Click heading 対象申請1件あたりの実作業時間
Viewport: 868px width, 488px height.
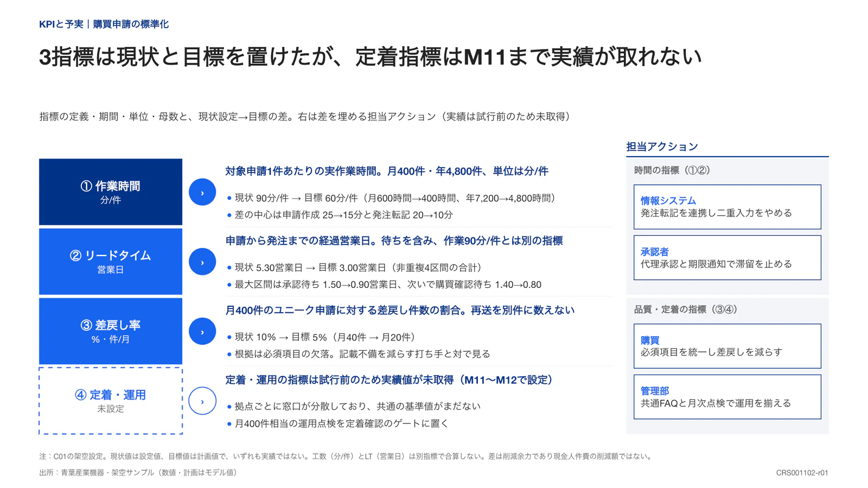pyautogui.click(x=387, y=171)
